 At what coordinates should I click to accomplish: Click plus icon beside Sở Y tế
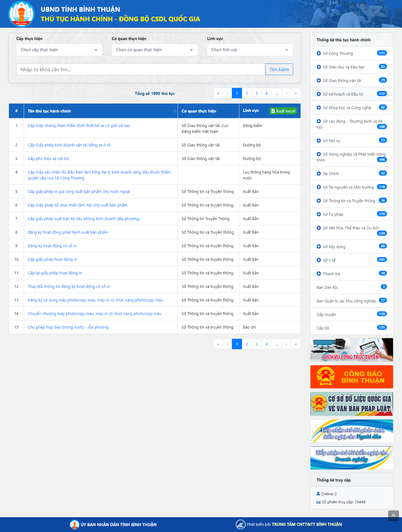[x=319, y=260]
